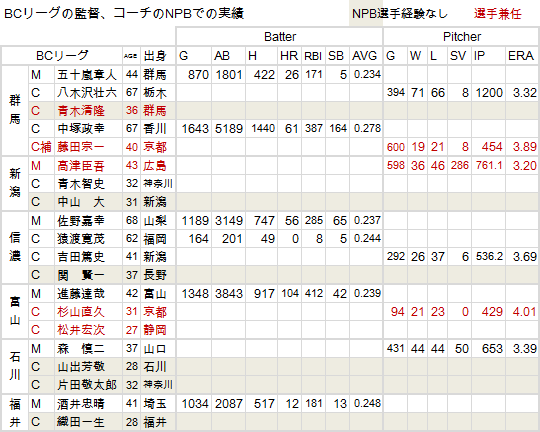The image size is (540, 432).
Task: Click the Batter column group header
Action: coord(280,37)
